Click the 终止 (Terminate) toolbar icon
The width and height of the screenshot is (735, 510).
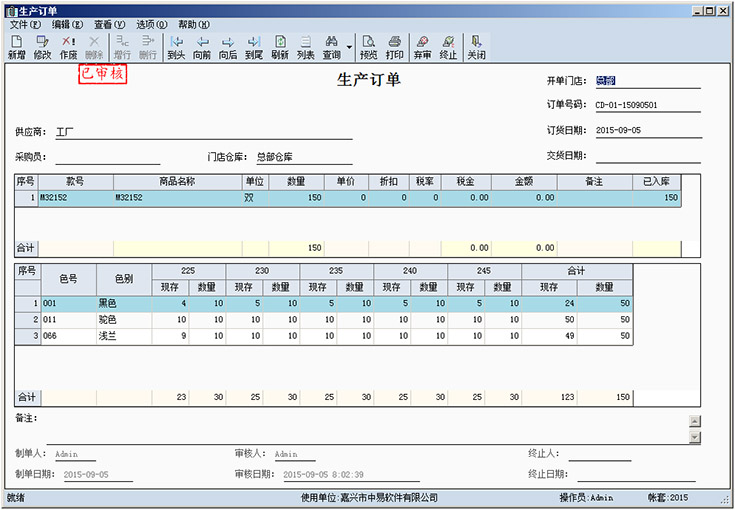(x=448, y=47)
